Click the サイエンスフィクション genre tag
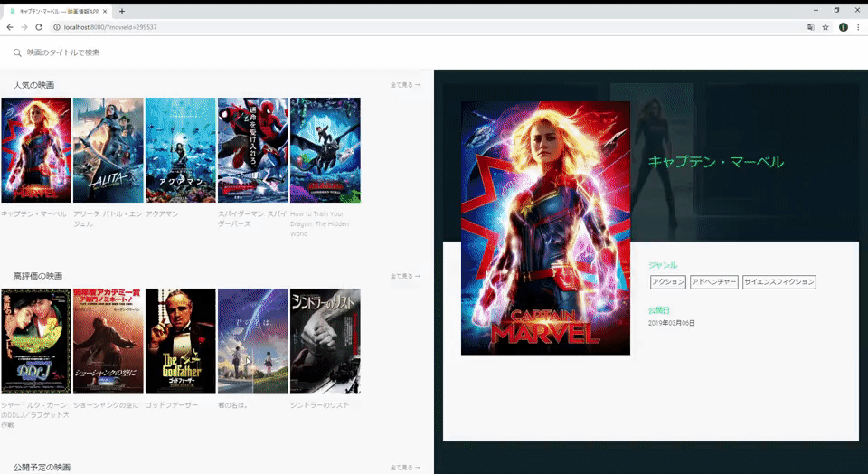868x474 pixels. pos(779,282)
